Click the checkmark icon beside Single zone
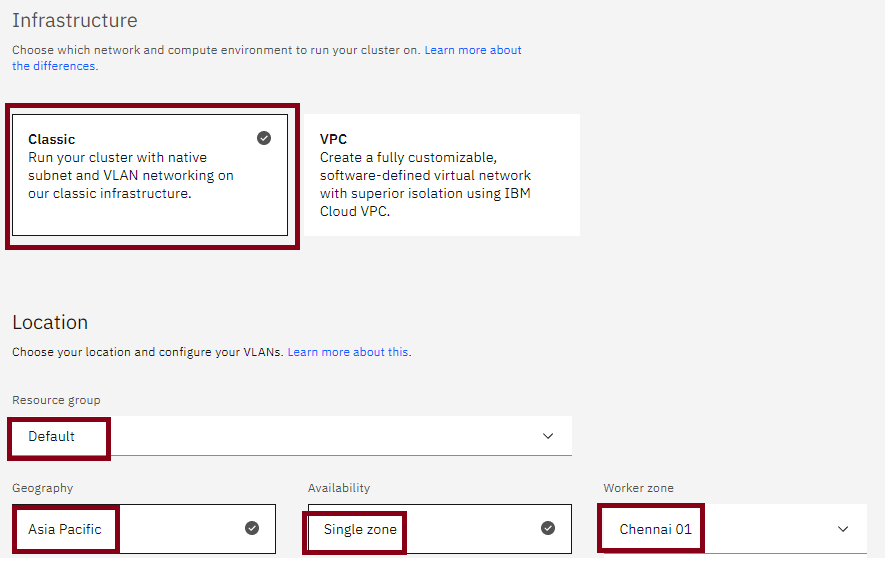Viewport: 885px width, 568px height. (548, 528)
